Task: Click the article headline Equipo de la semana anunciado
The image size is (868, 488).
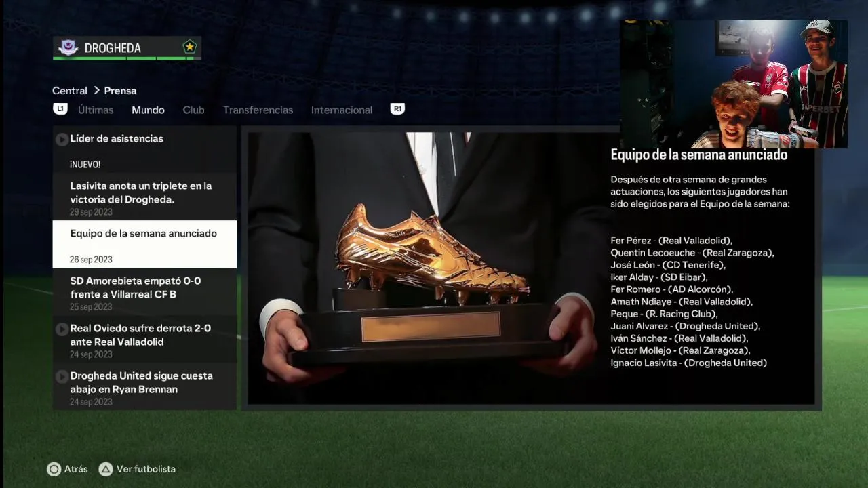Action: coord(699,155)
